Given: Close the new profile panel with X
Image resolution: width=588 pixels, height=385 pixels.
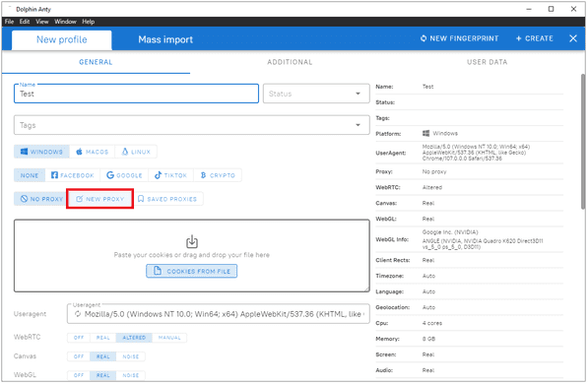Looking at the screenshot, I should (574, 38).
